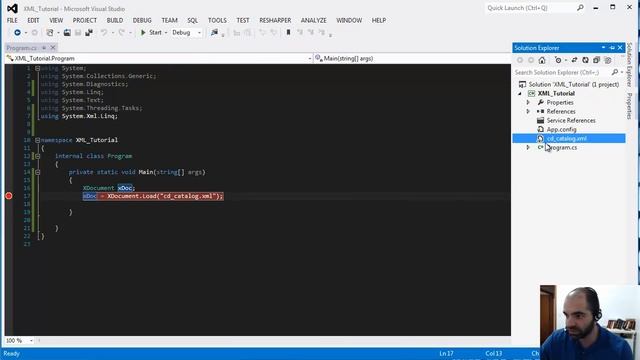Screen dimensions: 640x360
Task: Open the Undo history dropdown arrow
Action: (x=112, y=33)
